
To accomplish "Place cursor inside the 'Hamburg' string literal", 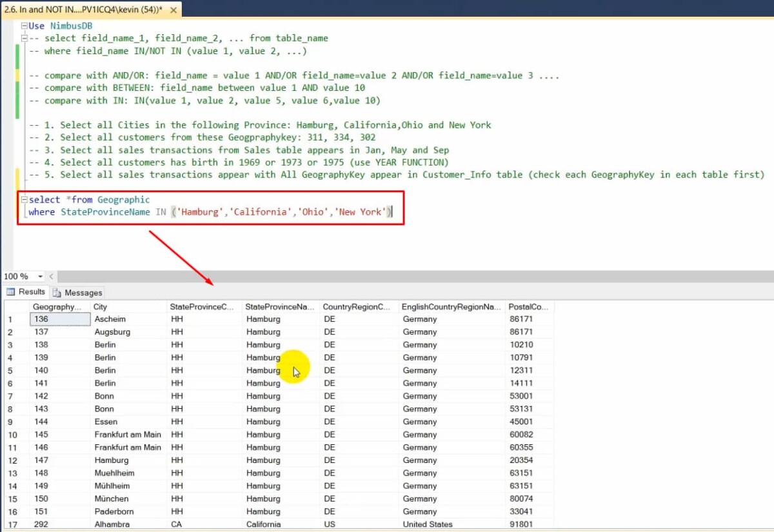I will point(199,212).
